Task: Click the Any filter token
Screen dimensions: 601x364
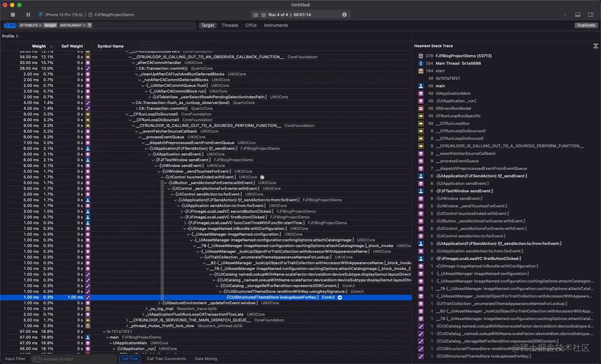Action: click(10, 25)
